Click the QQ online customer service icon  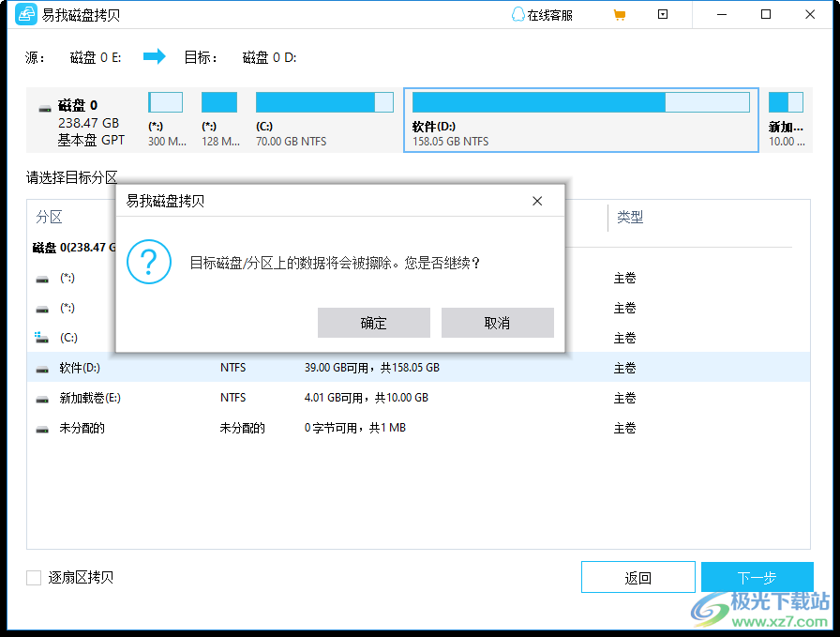click(517, 14)
